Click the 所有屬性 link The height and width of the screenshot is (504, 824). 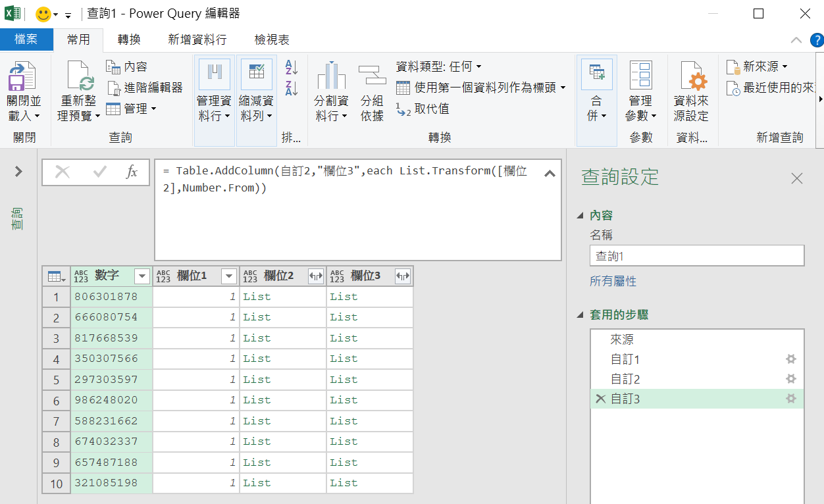(613, 281)
